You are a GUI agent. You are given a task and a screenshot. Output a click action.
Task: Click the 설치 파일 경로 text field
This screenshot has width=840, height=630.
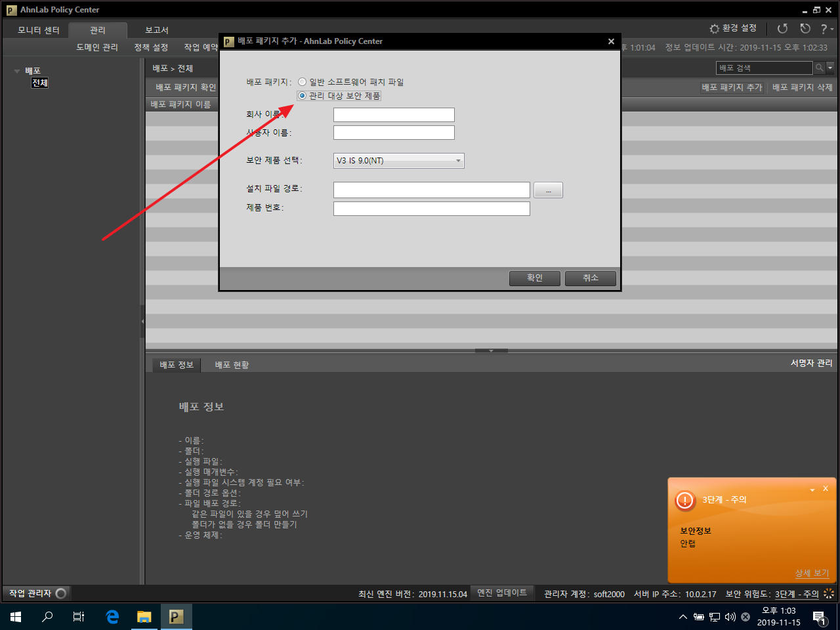coord(431,190)
